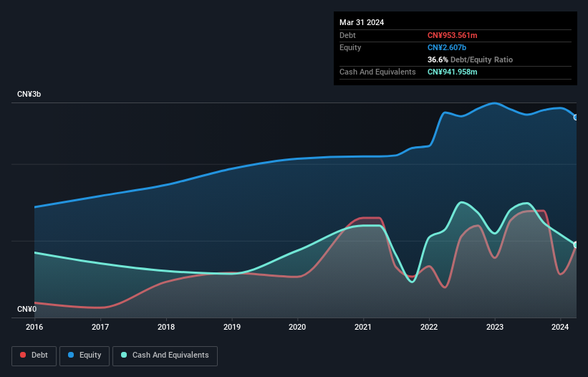Click the Cash And Equivalents tooltip label
Image resolution: width=588 pixels, height=377 pixels.
[377, 72]
